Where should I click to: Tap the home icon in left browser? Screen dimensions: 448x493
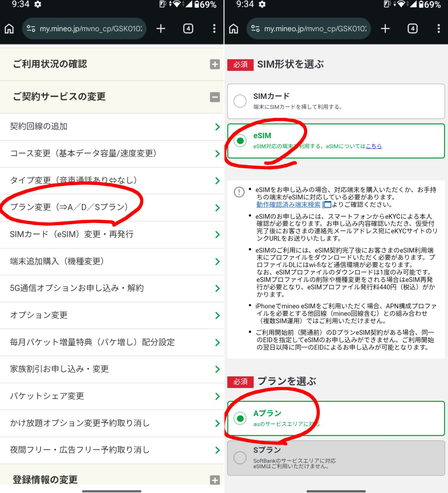click(9, 29)
